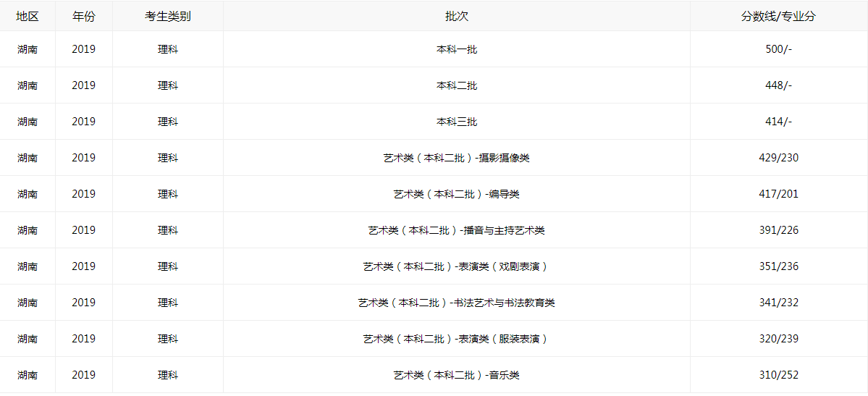Click the 考生类别 column header

pyautogui.click(x=168, y=16)
